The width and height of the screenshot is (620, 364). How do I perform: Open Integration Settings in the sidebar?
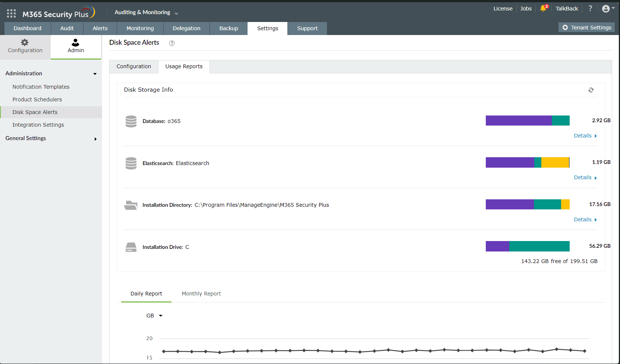tap(38, 125)
